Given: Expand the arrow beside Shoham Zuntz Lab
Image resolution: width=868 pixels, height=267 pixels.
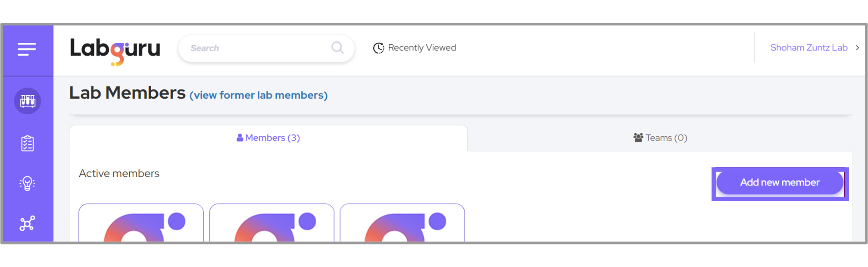Looking at the screenshot, I should pos(857,48).
